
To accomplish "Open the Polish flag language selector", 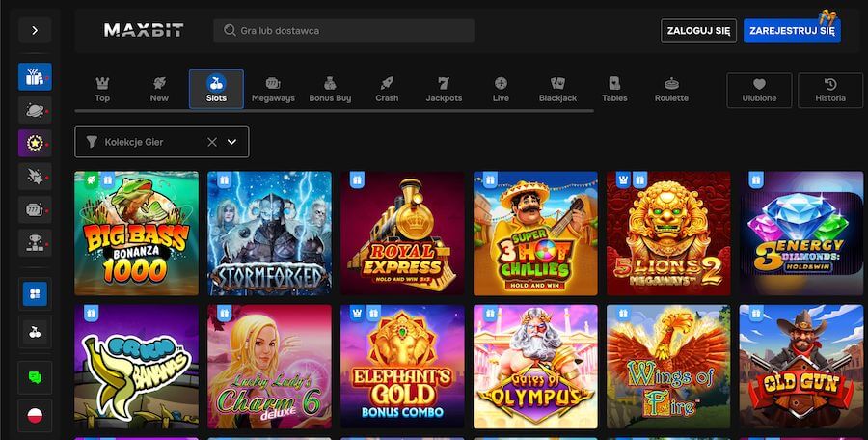I will click(x=35, y=415).
